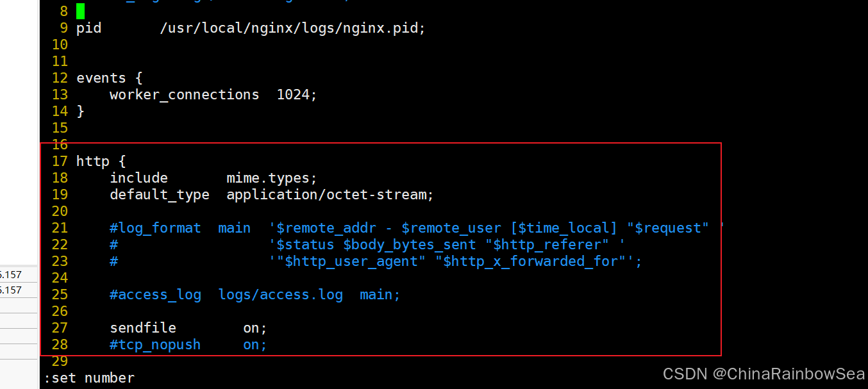Place cursor on the include directive
Image resolution: width=868 pixels, height=389 pixels.
click(138, 178)
